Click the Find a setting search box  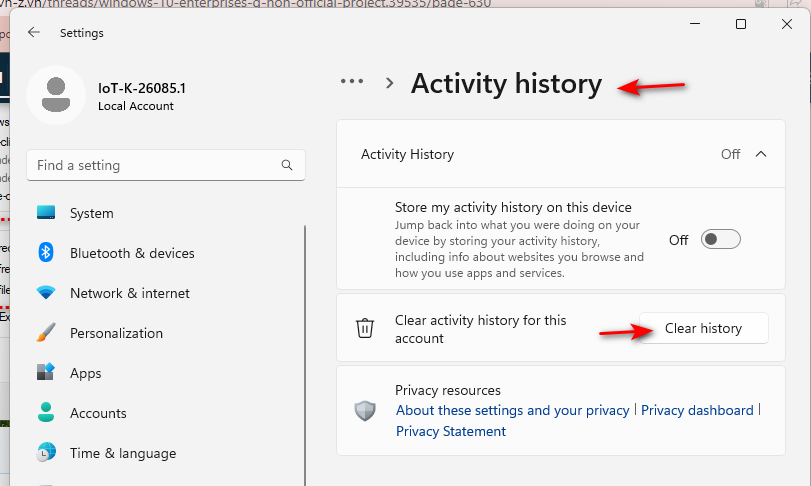(x=155, y=165)
